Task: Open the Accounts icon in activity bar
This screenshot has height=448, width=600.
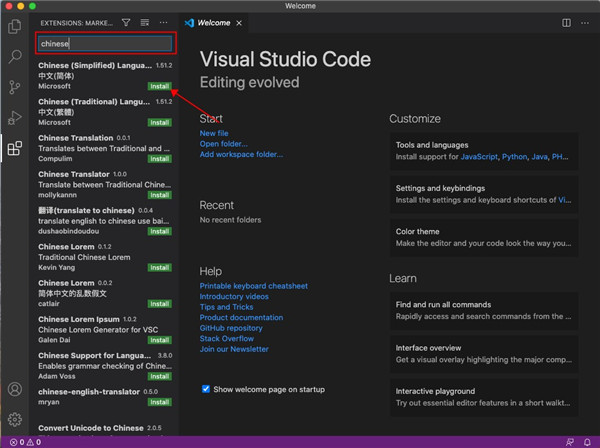Action: [14, 389]
